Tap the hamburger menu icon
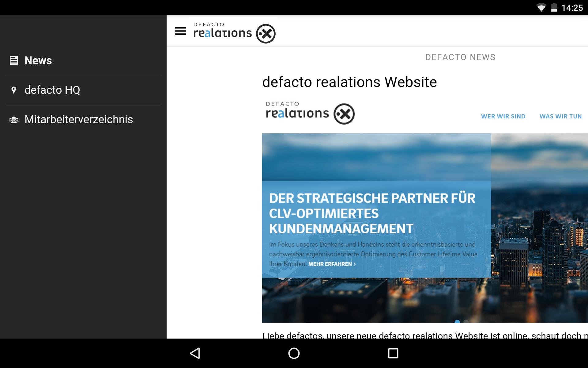This screenshot has width=588, height=368. 181,31
